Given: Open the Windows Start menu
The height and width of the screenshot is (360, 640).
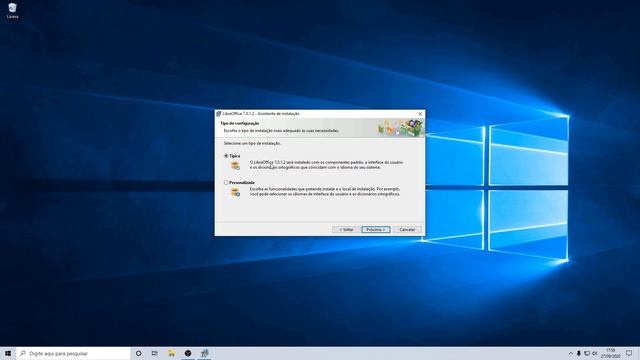Looking at the screenshot, I should tap(8, 353).
